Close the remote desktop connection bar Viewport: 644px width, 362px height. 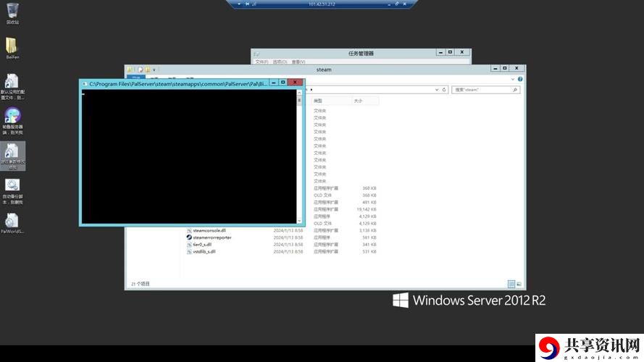click(x=404, y=4)
